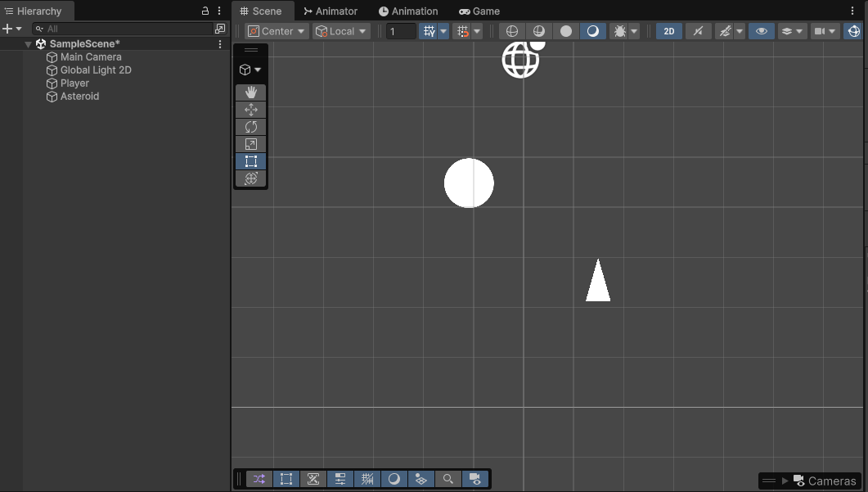Switch to the Animator tab

pyautogui.click(x=331, y=11)
